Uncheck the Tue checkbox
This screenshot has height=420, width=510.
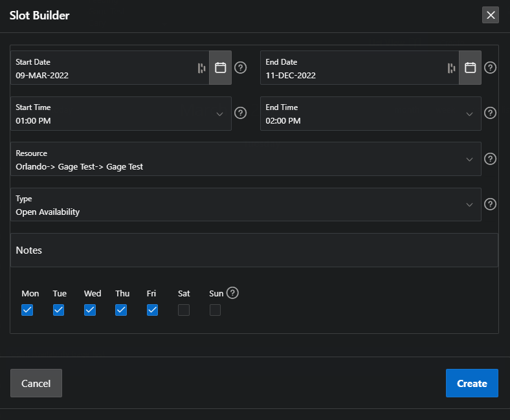[x=58, y=310]
